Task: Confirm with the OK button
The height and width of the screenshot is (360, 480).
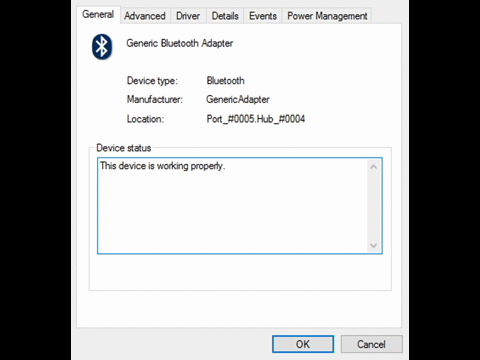Action: click(x=303, y=344)
